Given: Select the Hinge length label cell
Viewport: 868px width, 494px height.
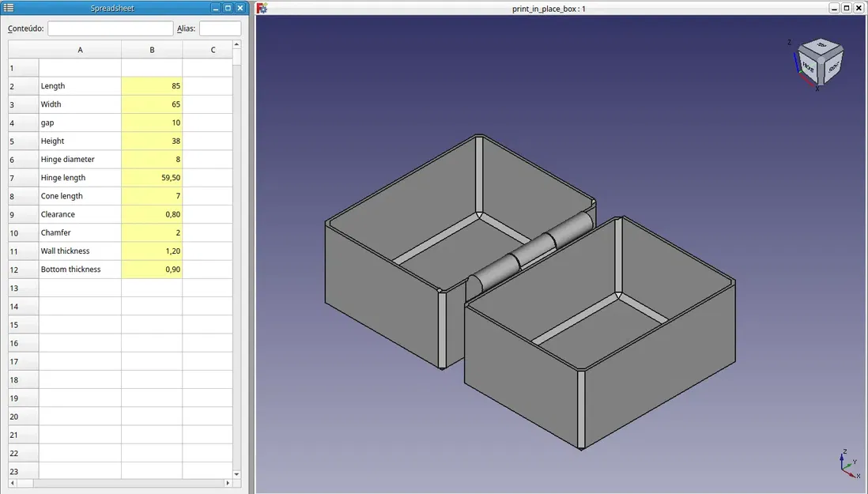Looking at the screenshot, I should [x=81, y=178].
